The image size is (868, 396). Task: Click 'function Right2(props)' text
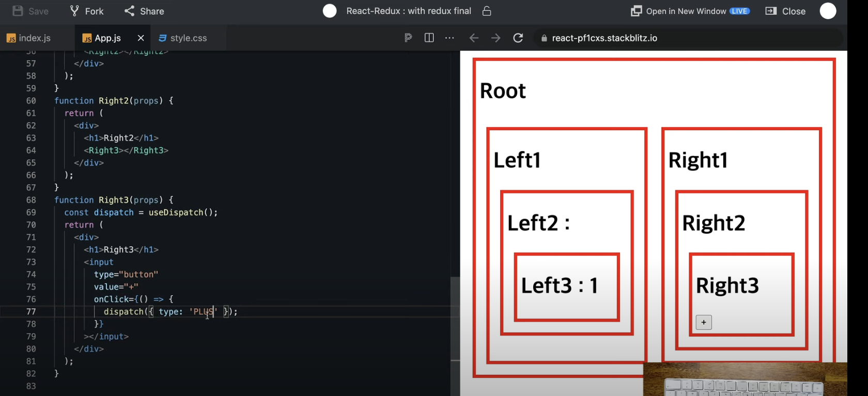click(109, 101)
